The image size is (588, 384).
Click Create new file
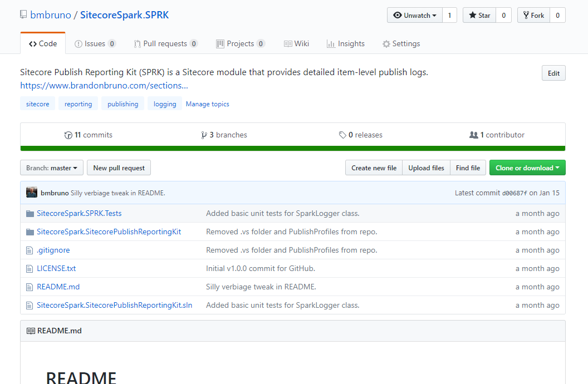pyautogui.click(x=374, y=168)
